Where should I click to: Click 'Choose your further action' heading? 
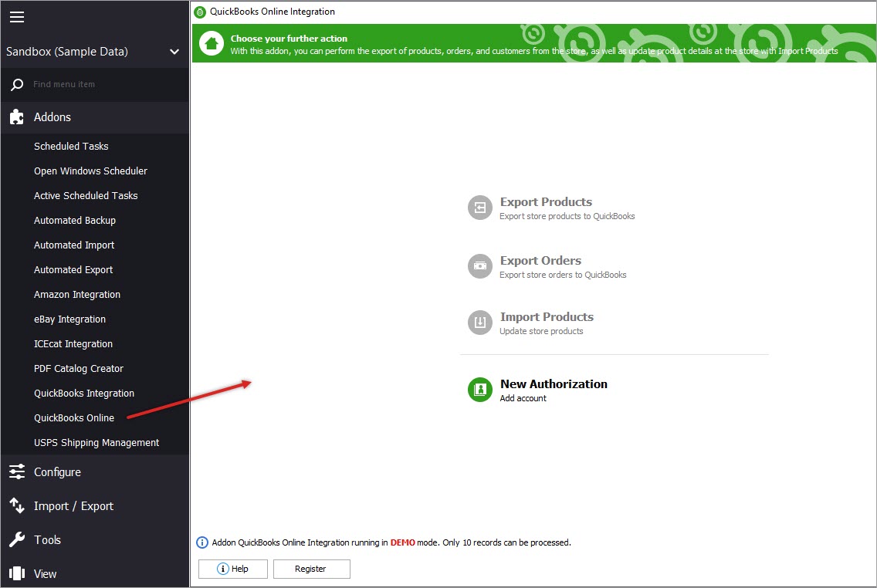(x=289, y=39)
